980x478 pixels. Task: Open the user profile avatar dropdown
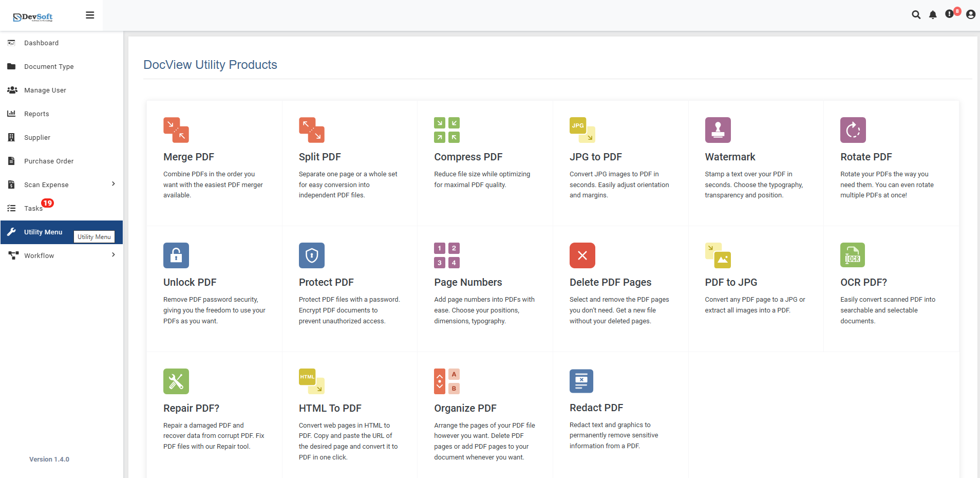(970, 15)
